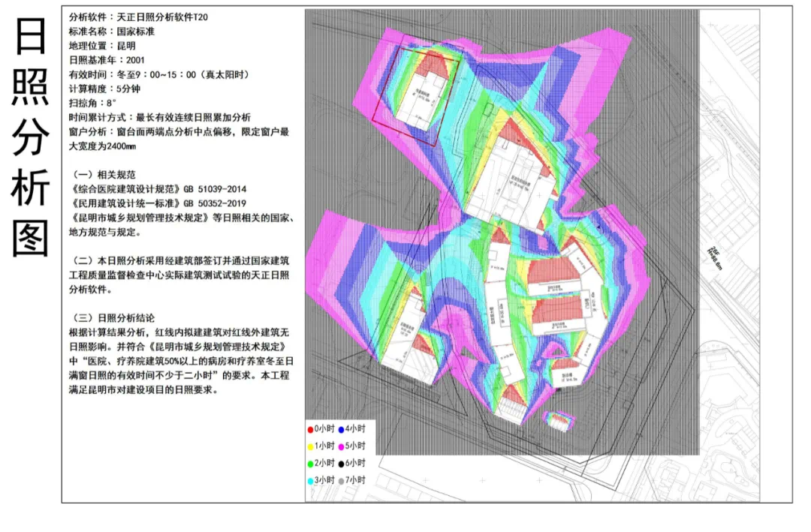
Task: Click the line '分析软件：天正日照分析软件T20'
Action: (138, 17)
